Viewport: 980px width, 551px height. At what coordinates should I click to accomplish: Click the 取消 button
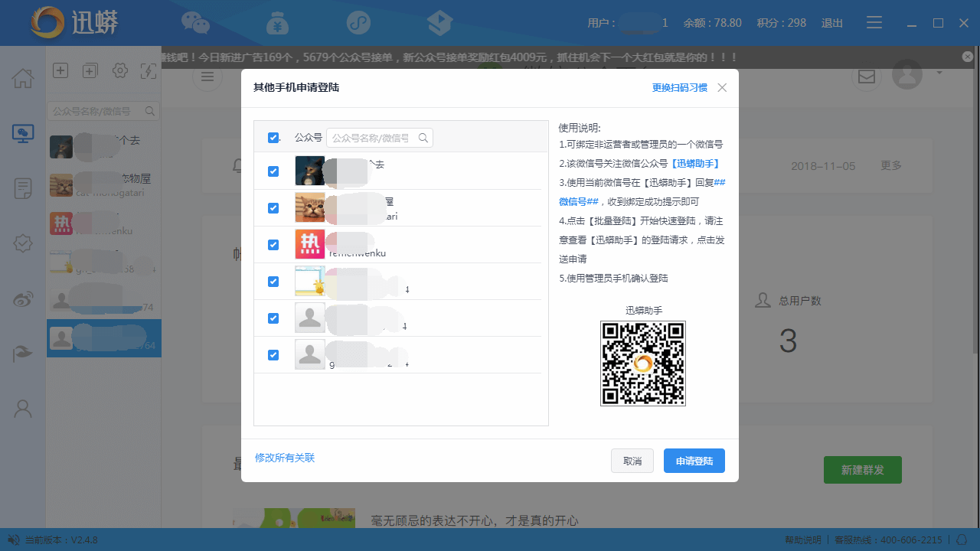click(632, 461)
